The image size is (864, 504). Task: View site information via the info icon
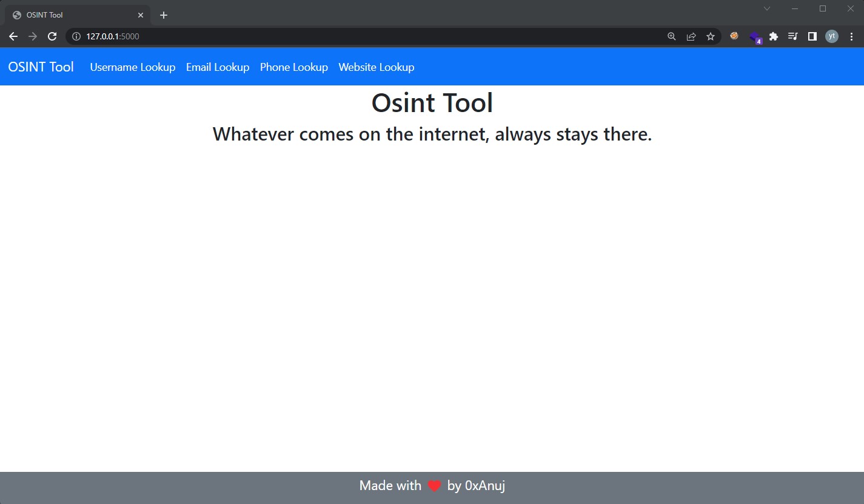tap(76, 36)
